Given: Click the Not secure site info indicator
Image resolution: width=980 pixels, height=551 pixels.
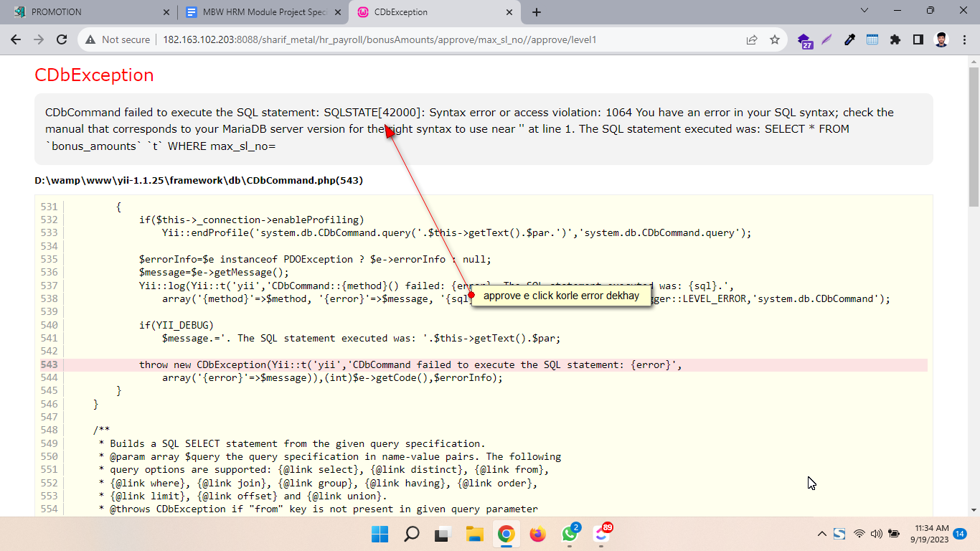Looking at the screenshot, I should [x=118, y=40].
